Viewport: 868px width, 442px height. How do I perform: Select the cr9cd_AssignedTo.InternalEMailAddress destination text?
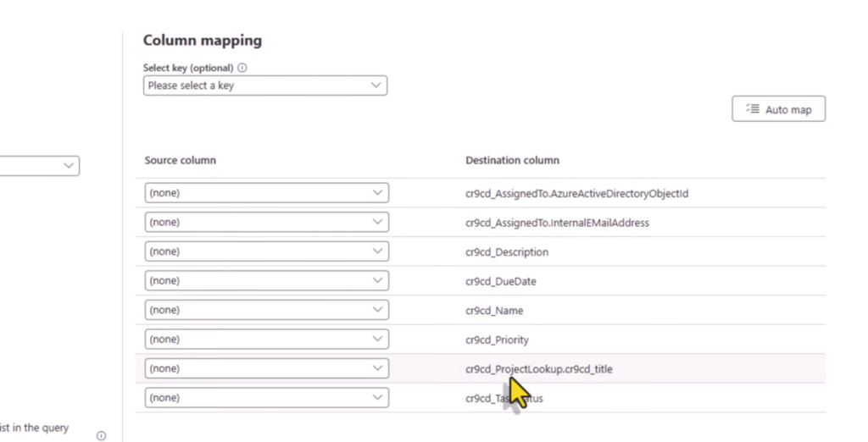tap(558, 223)
